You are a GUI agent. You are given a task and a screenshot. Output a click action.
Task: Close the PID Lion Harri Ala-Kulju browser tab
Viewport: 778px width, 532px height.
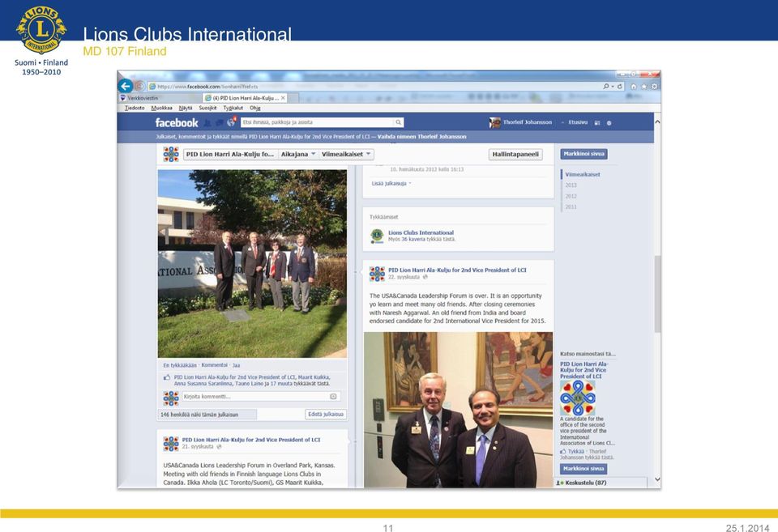coord(284,98)
